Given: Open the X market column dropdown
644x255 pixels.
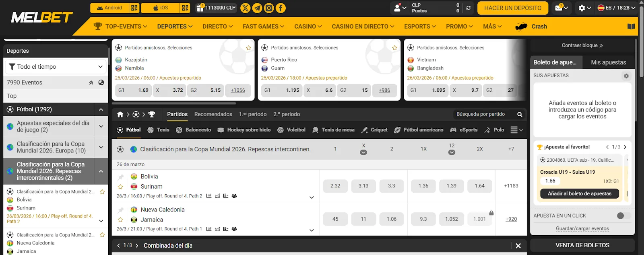Looking at the screenshot, I should point(363,152).
